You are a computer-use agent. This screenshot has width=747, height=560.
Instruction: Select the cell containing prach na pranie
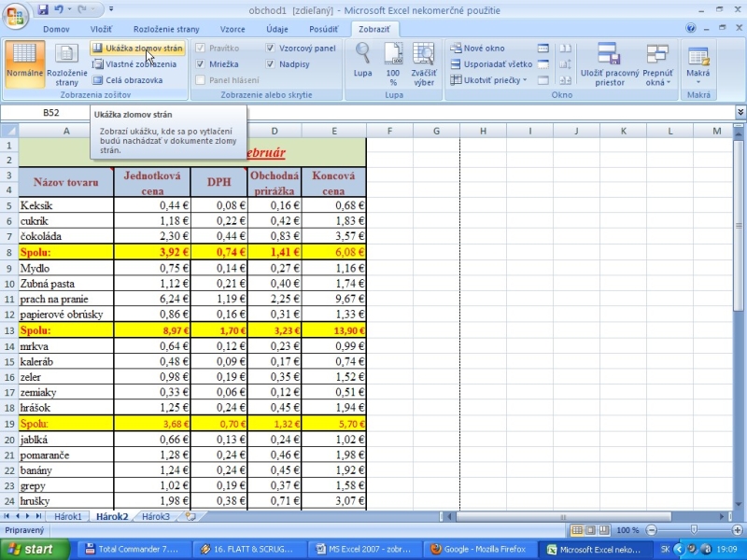[x=66, y=299]
